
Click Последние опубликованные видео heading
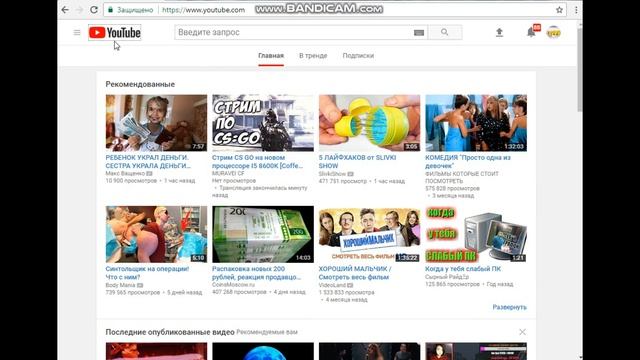pyautogui.click(x=170, y=332)
